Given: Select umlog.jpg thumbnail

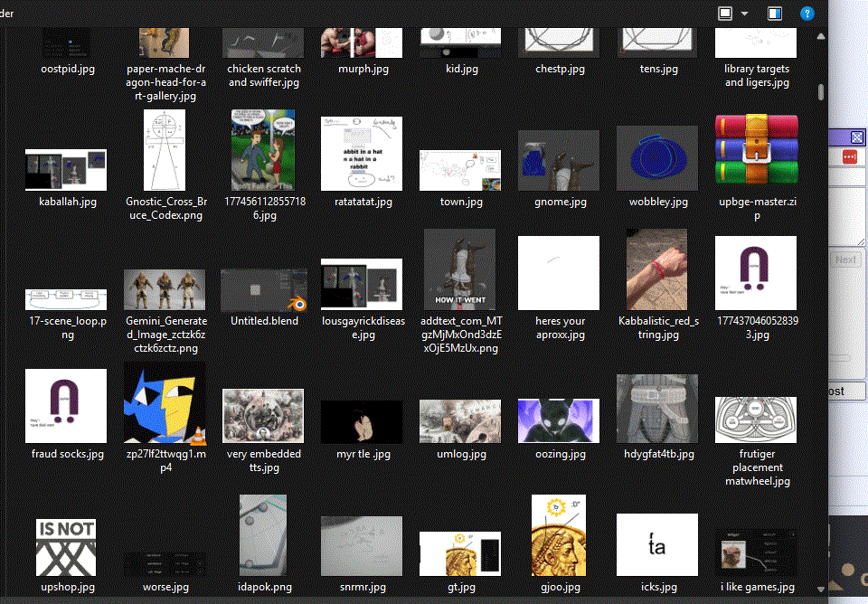Looking at the screenshot, I should pyautogui.click(x=460, y=421).
